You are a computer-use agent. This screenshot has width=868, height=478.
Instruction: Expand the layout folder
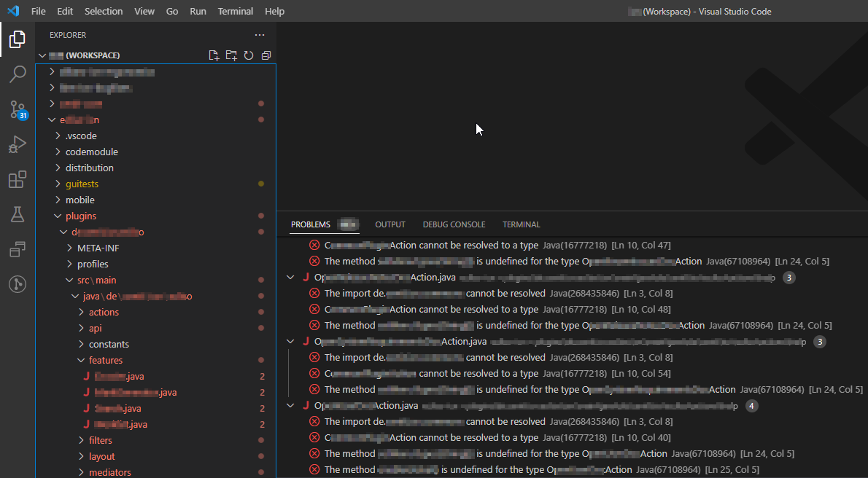[x=155, y=456]
